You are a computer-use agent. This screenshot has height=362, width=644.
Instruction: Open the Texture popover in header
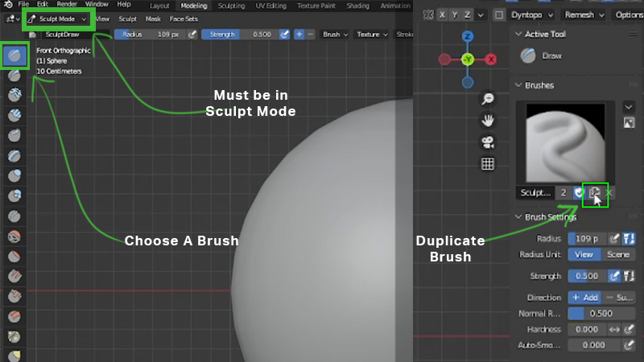[372, 35]
